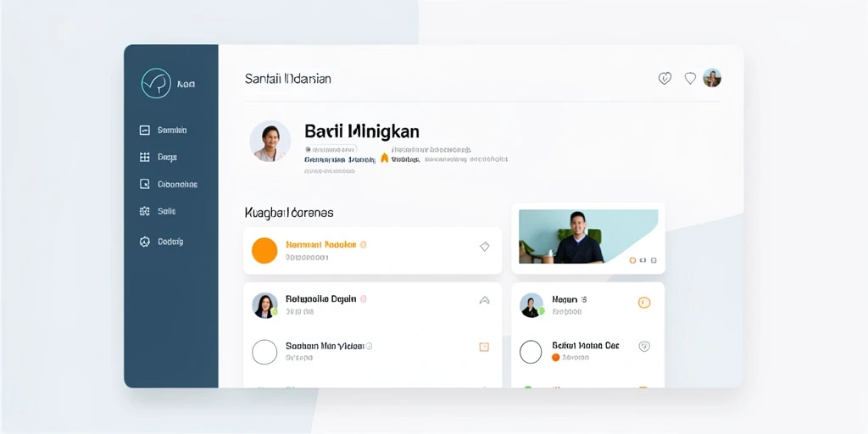Image resolution: width=868 pixels, height=434 pixels.
Task: Select empty circle on Sakat Motaa Dac row
Action: (x=531, y=352)
